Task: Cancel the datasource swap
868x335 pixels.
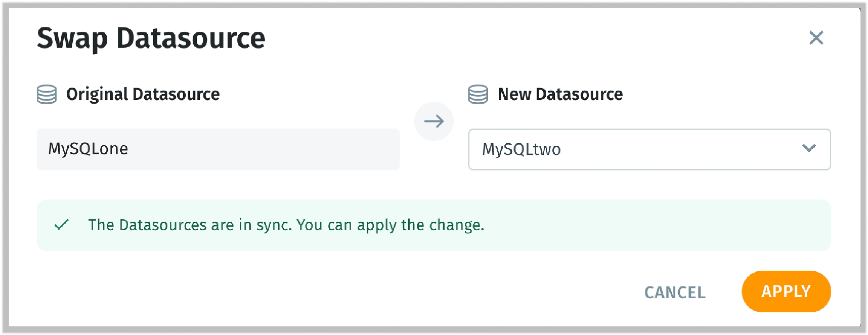Action: [675, 292]
